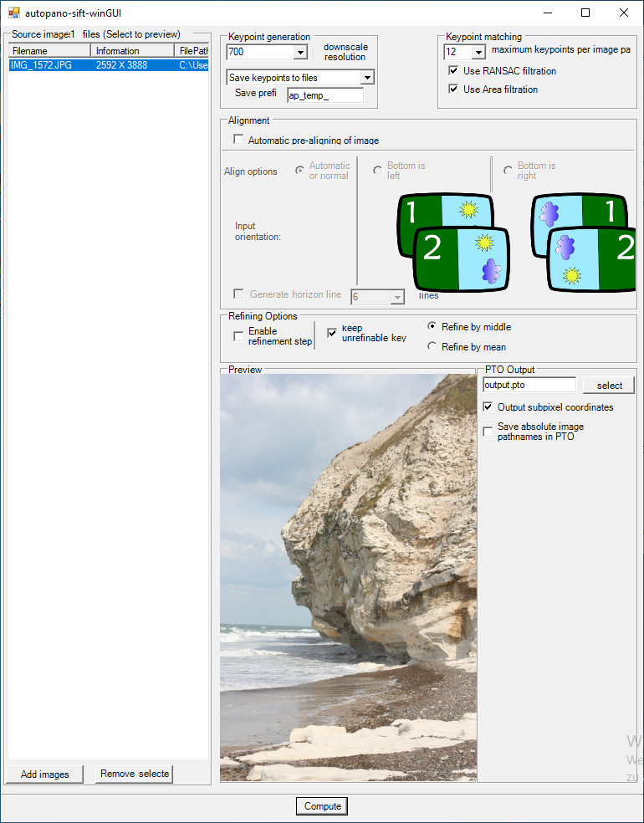644x823 pixels.
Task: Toggle Use Area filtration checkbox
Action: (x=453, y=89)
